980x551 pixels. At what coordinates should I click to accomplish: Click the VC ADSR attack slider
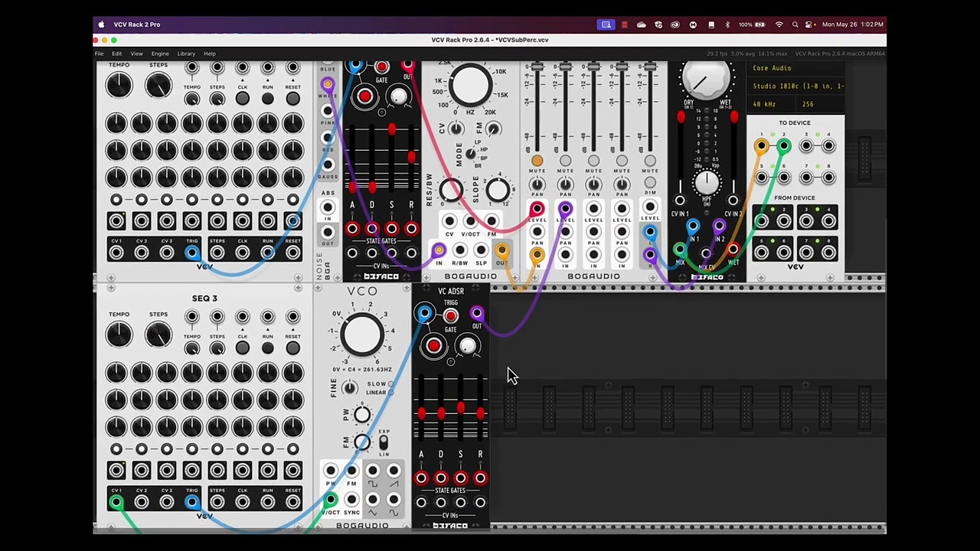coord(420,414)
